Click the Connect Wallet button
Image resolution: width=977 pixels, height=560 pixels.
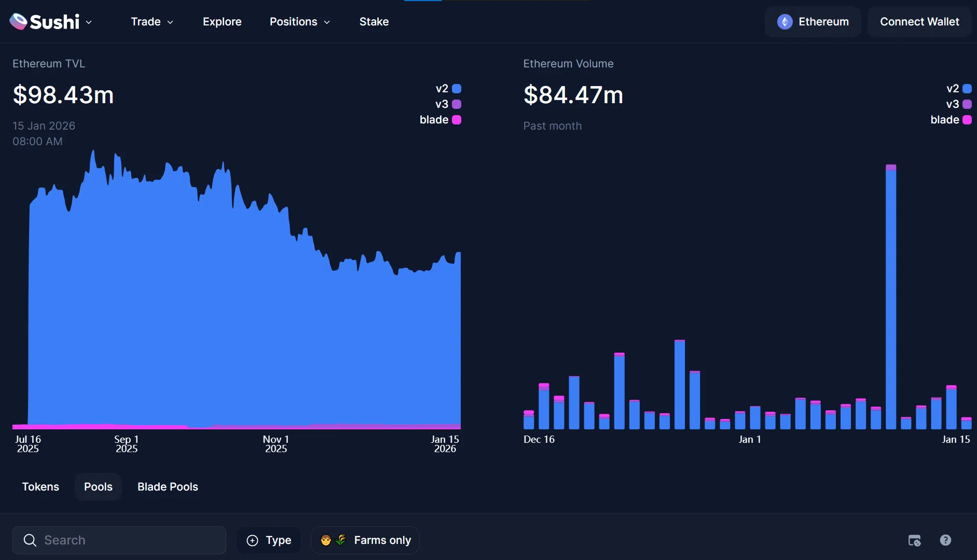coord(919,22)
